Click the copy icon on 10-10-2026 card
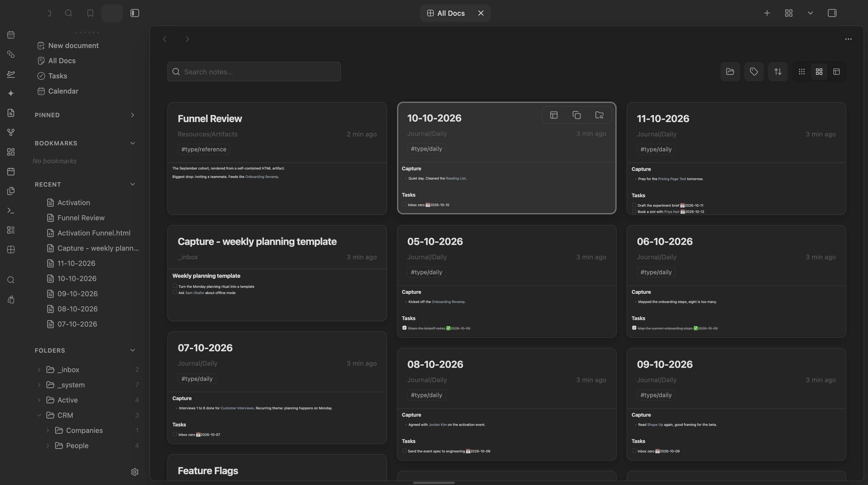The height and width of the screenshot is (485, 868). [576, 115]
